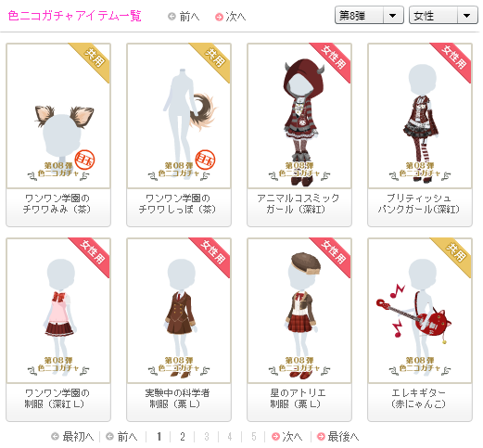Click the arrow of the 第8弾 combo box
This screenshot has width=483, height=448.
click(x=393, y=15)
